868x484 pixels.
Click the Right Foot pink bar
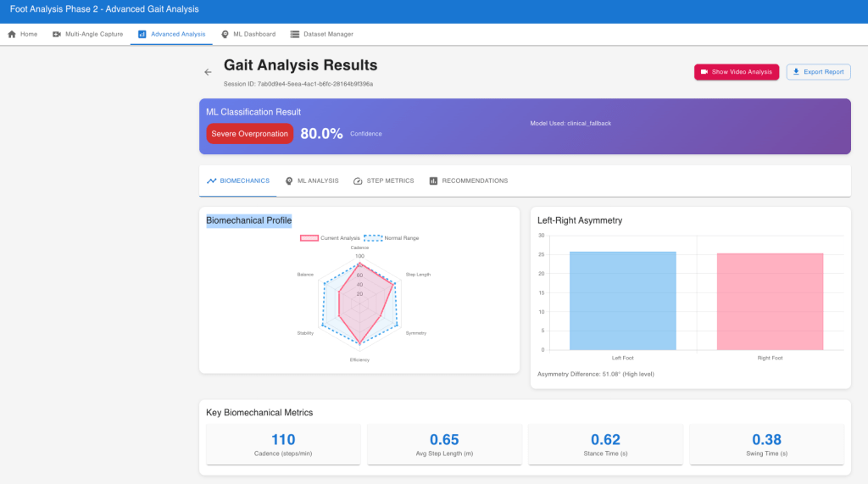(x=770, y=302)
